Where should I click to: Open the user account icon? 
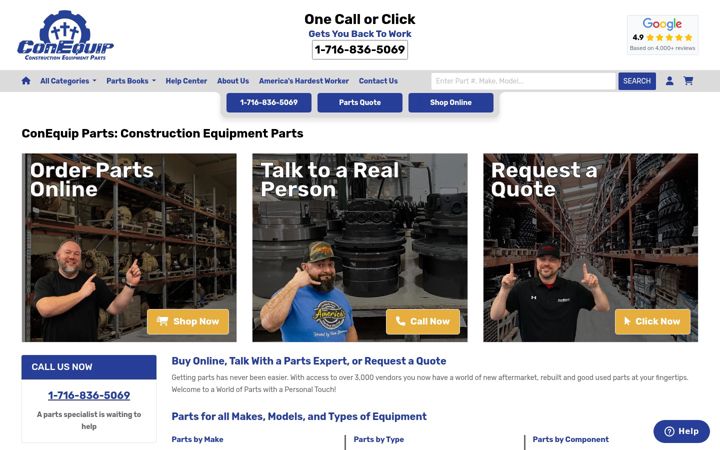[669, 81]
